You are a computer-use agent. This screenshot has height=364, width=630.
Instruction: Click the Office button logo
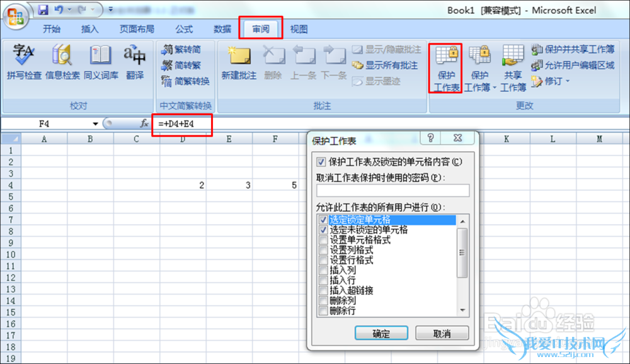16,16
